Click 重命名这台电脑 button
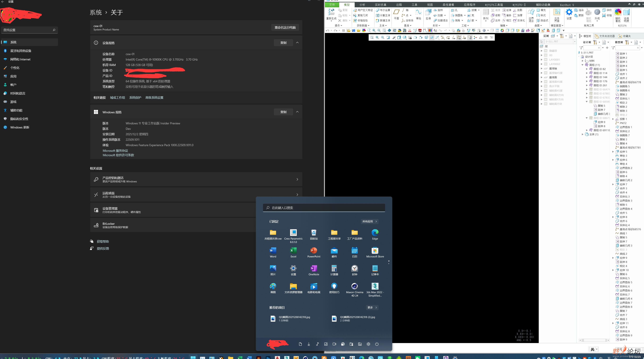 tap(285, 27)
